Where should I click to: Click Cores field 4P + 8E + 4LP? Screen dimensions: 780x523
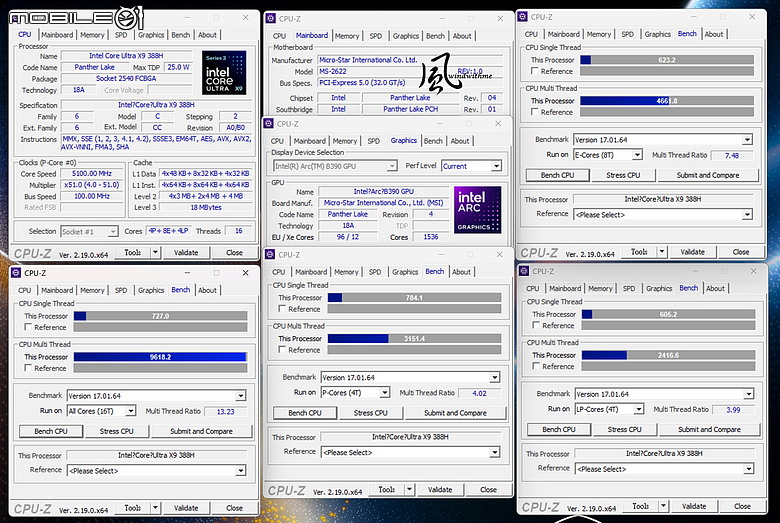170,231
